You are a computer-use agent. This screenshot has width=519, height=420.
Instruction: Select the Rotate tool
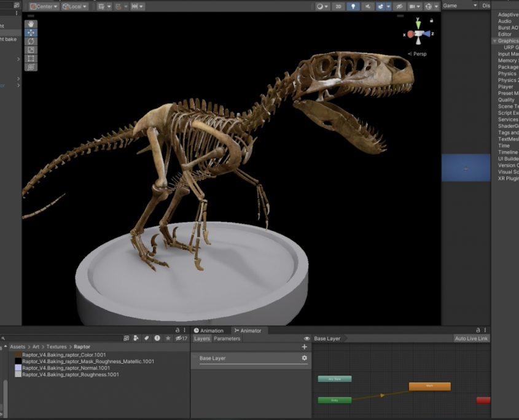(x=31, y=41)
